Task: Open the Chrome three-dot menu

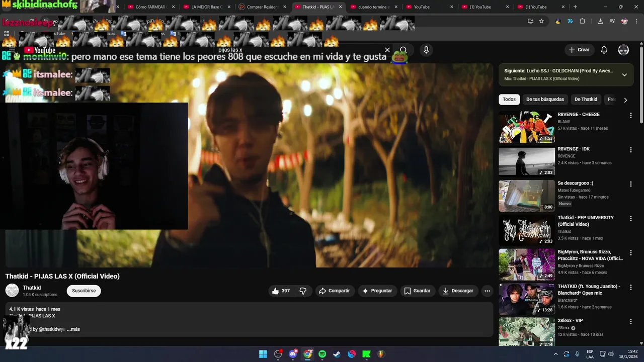Action: 636,21
